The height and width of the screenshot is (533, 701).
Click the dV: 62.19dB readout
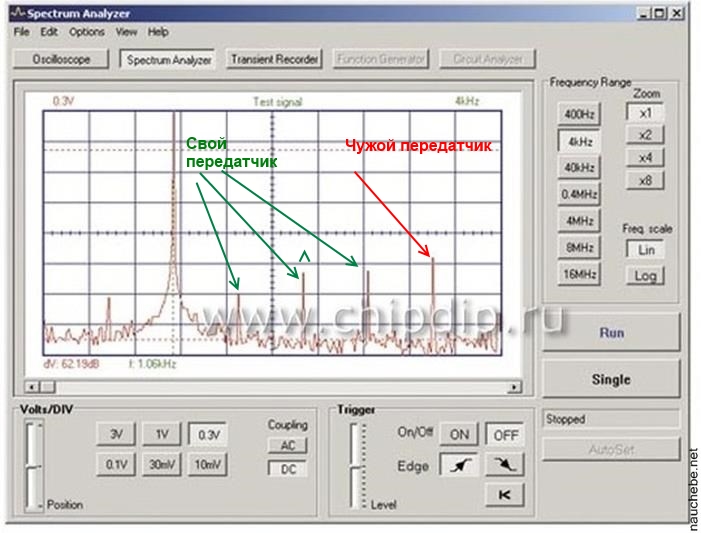click(71, 364)
